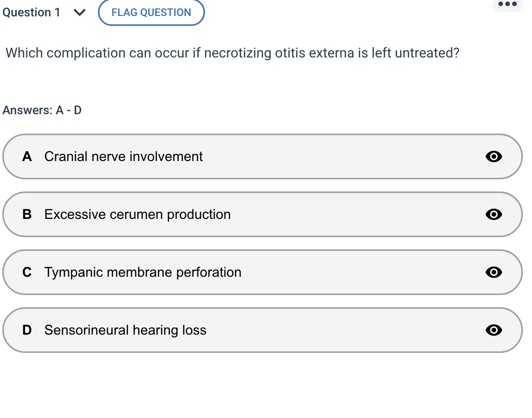Image resolution: width=532 pixels, height=418 pixels.
Task: Click the FLAG QUESTION button
Action: coord(151,13)
